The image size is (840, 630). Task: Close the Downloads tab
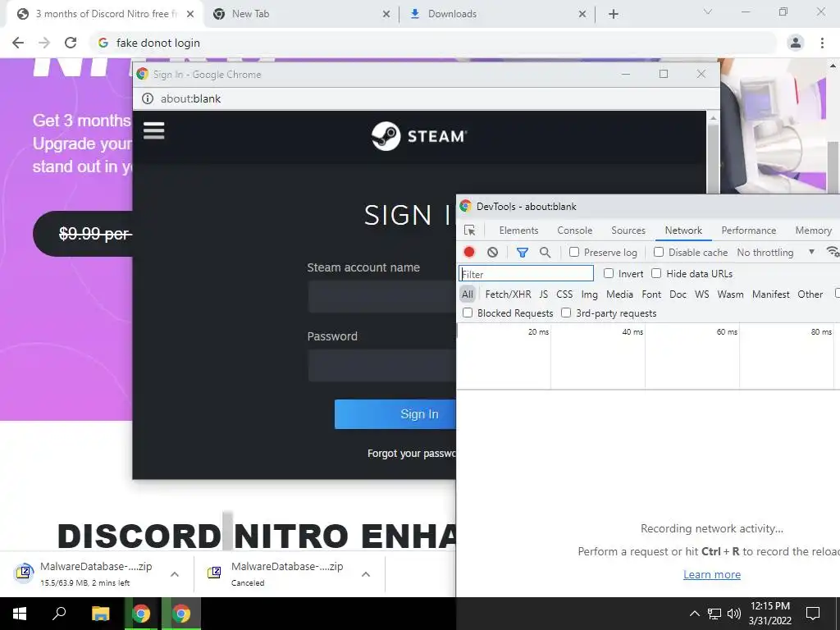click(x=582, y=14)
